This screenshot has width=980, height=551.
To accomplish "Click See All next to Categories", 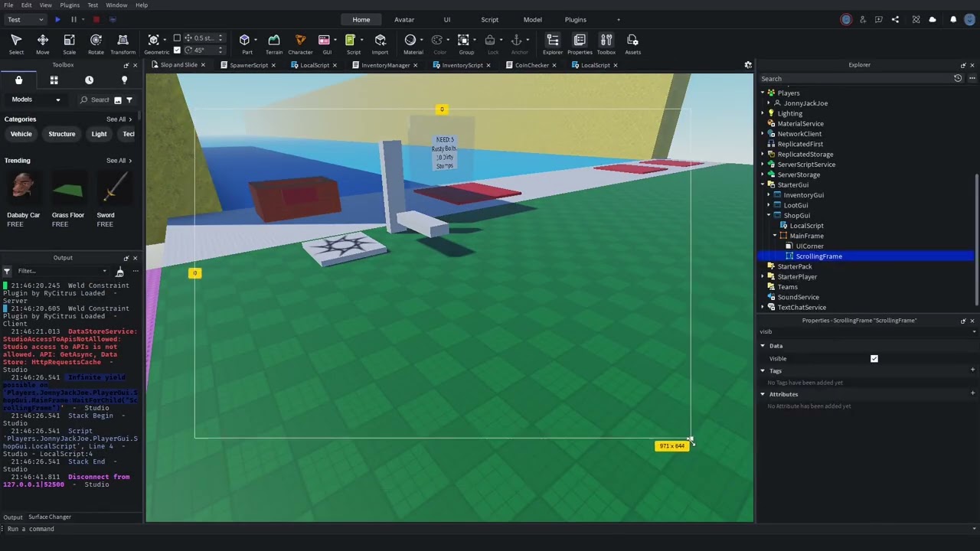I will (119, 119).
